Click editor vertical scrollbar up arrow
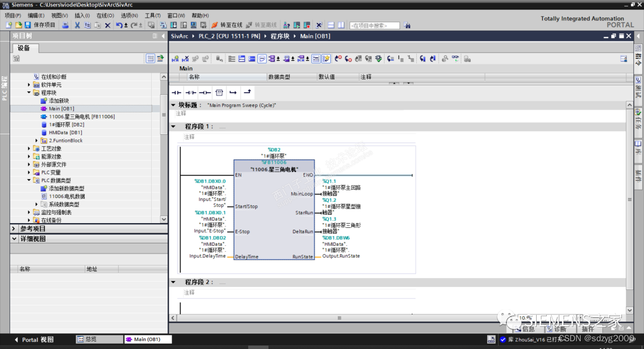 point(630,105)
